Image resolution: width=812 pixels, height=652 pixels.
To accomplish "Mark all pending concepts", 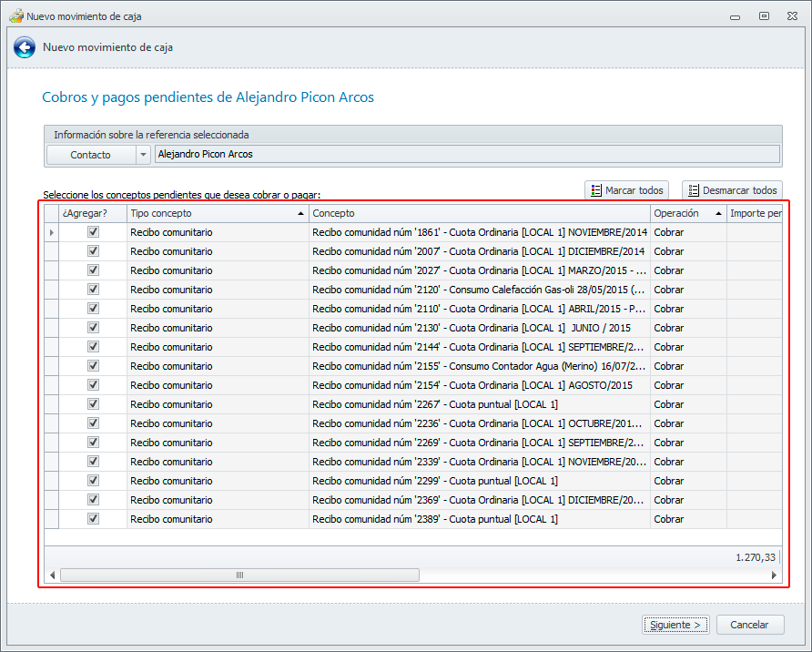I will tap(626, 190).
